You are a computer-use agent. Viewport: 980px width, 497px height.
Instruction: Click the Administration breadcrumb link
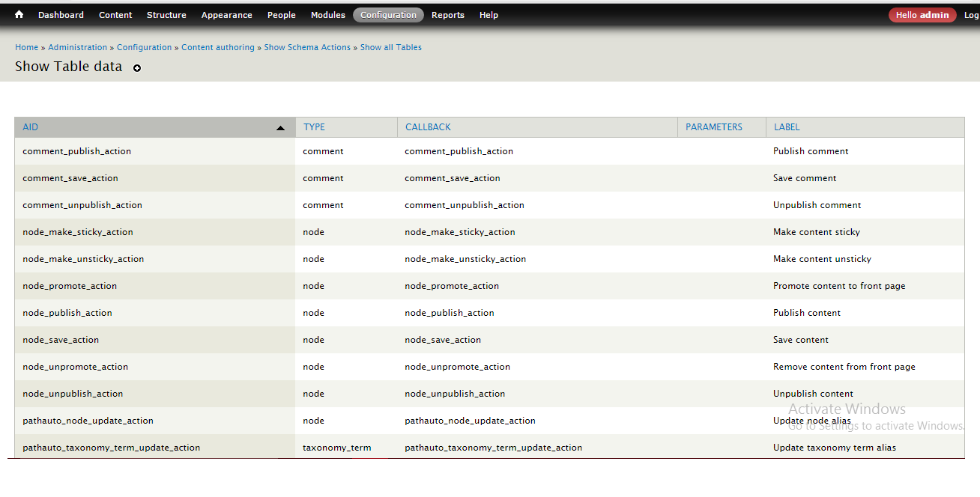78,47
